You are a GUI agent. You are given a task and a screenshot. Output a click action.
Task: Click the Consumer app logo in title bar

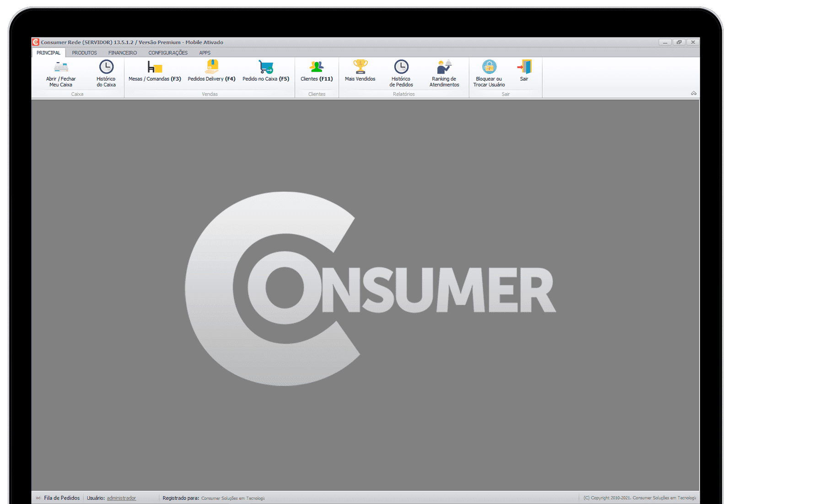pyautogui.click(x=36, y=42)
